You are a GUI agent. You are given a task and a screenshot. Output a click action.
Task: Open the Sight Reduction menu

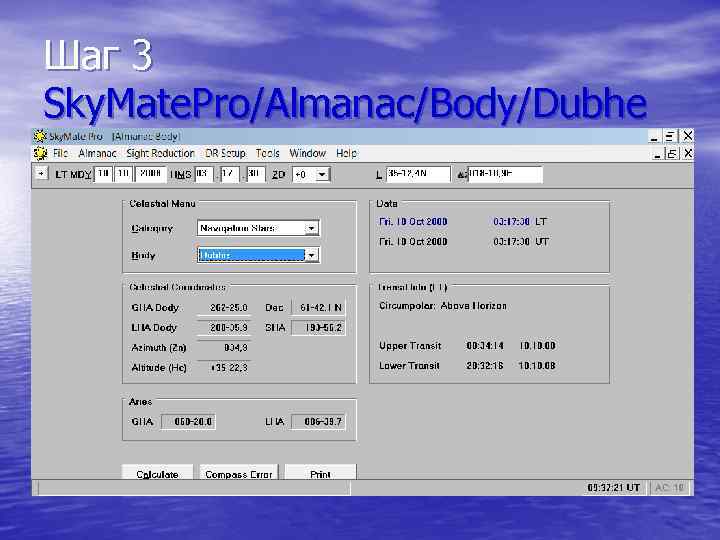coord(160,153)
